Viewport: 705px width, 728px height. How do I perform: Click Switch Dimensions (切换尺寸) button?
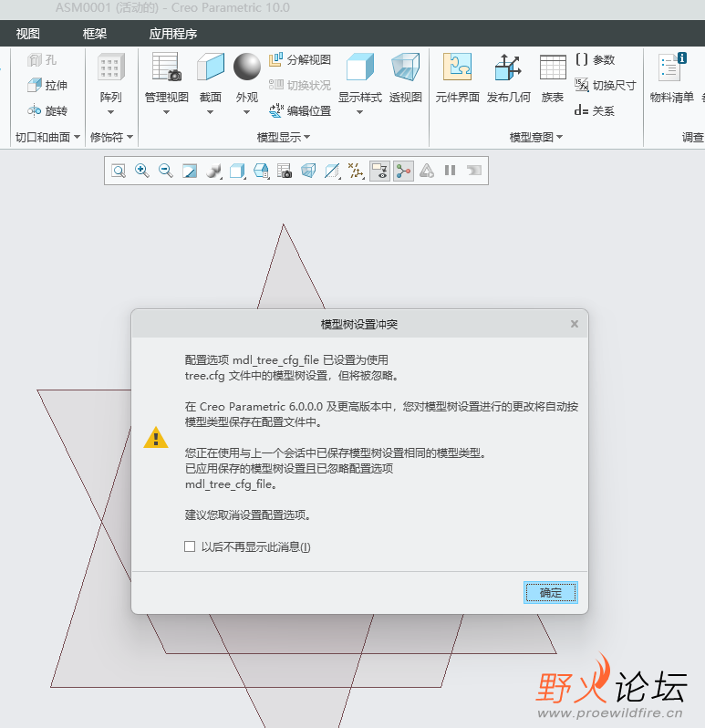point(606,85)
